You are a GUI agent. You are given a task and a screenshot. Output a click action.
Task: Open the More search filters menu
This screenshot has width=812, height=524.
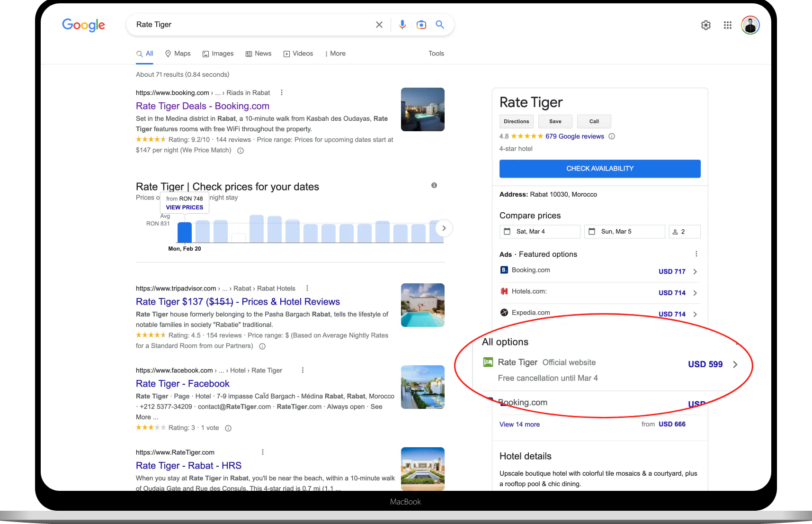(x=335, y=54)
